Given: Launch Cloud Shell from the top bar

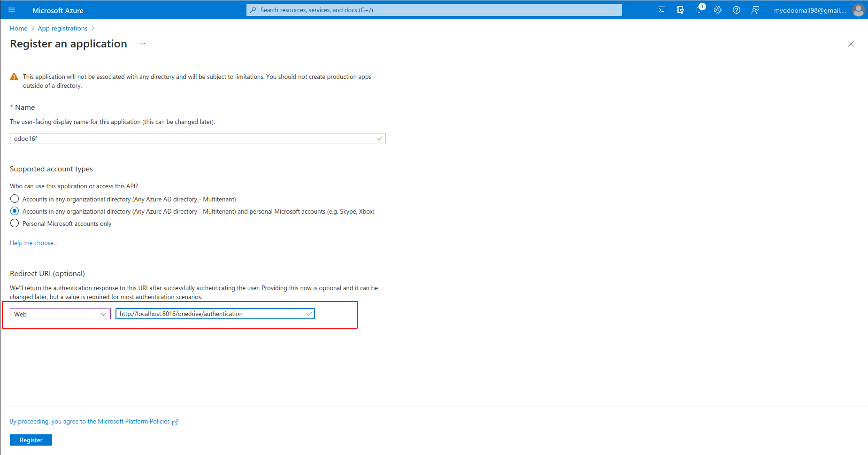Looking at the screenshot, I should coord(661,10).
